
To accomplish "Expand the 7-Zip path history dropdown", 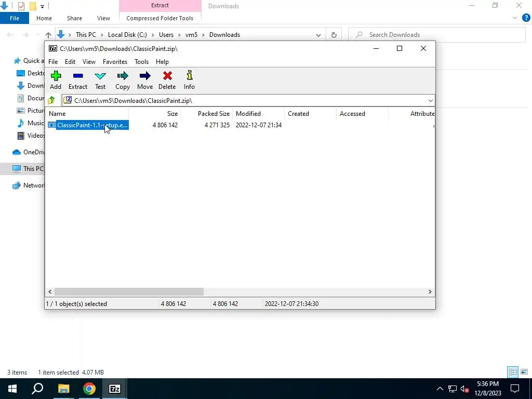I will pyautogui.click(x=430, y=100).
